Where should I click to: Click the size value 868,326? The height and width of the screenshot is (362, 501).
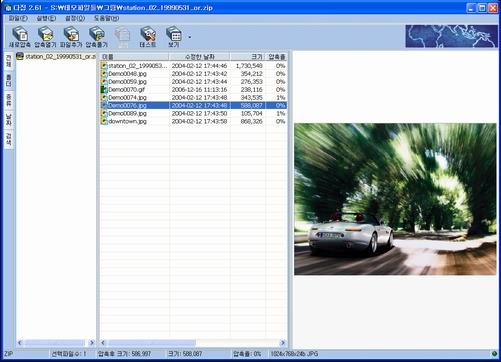[251, 121]
